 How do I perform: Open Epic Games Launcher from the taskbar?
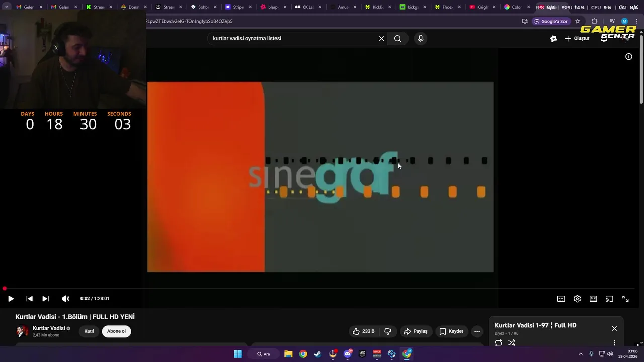coord(362,354)
